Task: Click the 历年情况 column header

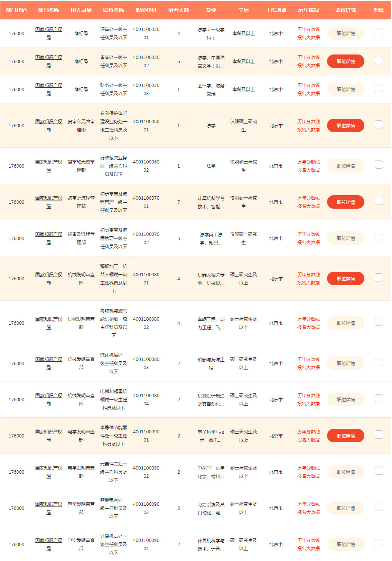Action: tap(308, 10)
